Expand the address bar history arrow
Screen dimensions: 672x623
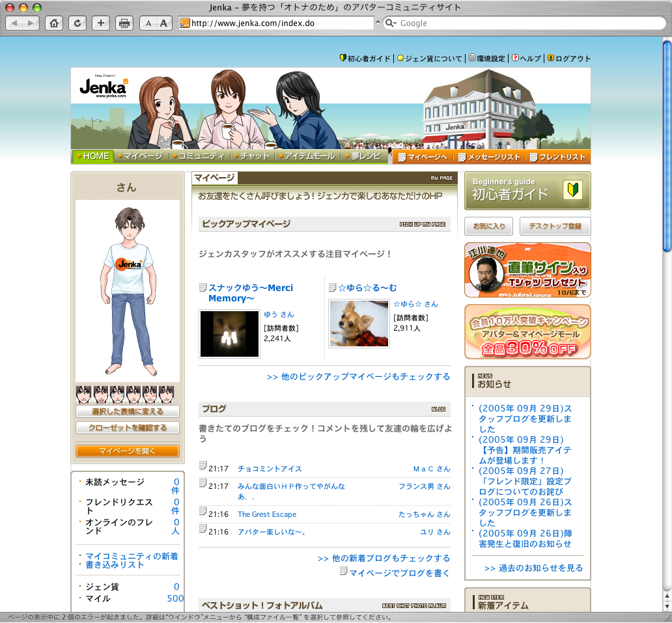(x=378, y=23)
